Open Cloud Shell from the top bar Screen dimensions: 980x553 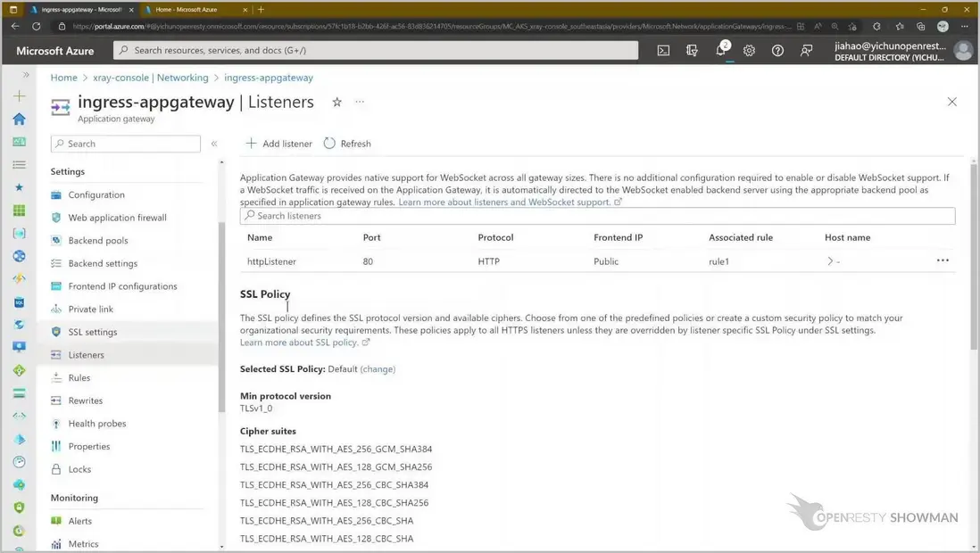click(x=663, y=51)
